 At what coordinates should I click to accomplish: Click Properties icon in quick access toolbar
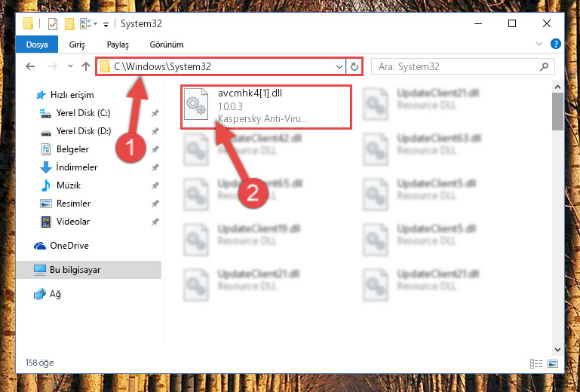coord(53,24)
